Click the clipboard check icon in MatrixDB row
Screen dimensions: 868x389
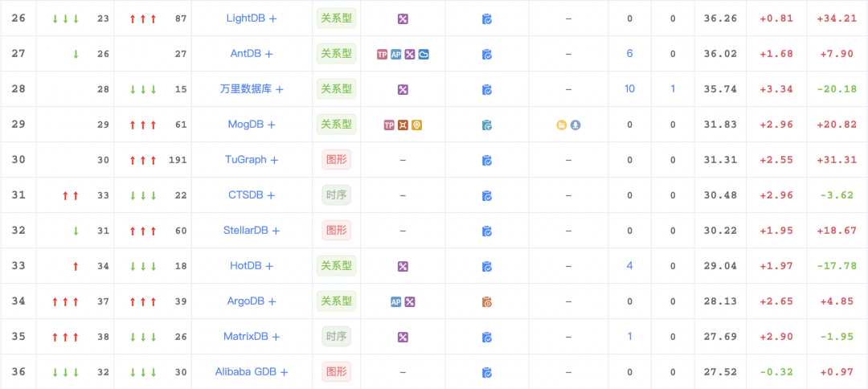[x=487, y=338]
